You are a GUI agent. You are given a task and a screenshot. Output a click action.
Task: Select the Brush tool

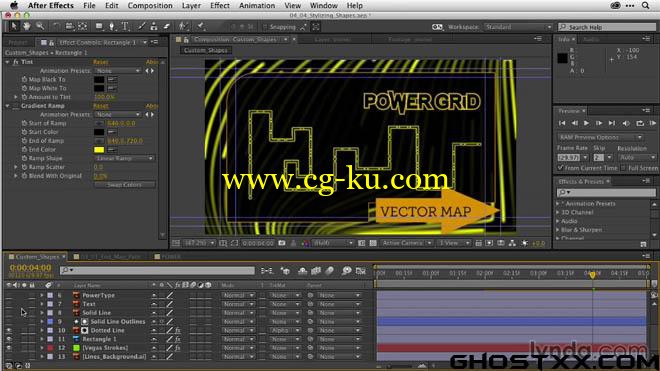point(141,27)
